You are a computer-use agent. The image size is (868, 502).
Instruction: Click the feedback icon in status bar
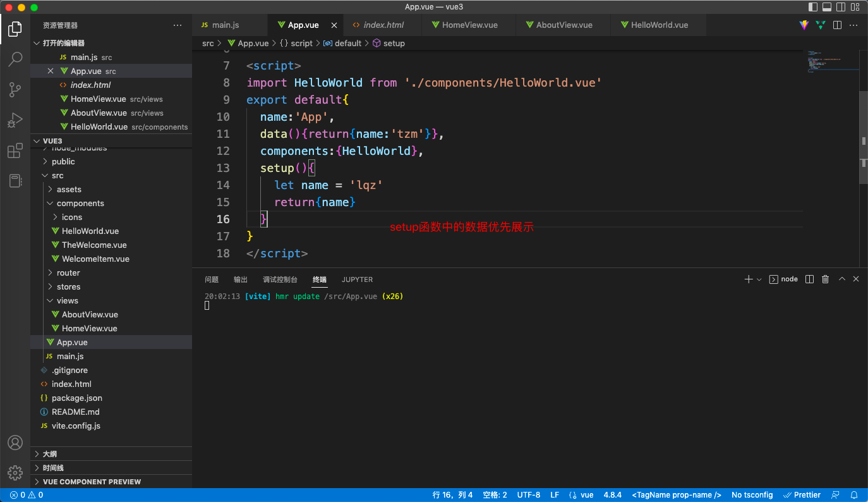835,495
